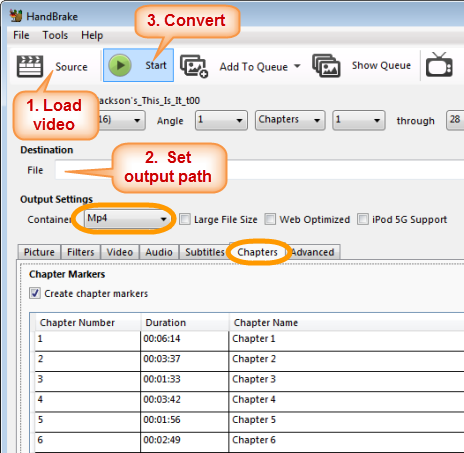Viewport: 464px width, 453px height.
Task: Open the Title dropdown ending in 16)
Action: point(122,120)
